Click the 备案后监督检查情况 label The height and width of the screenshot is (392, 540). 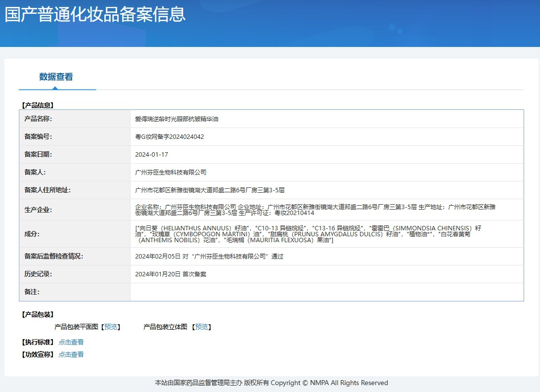point(53,257)
